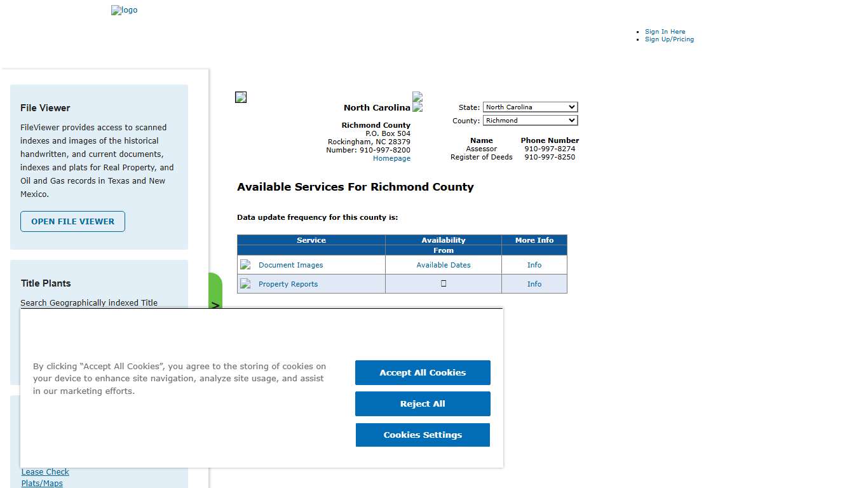Viewport: 868px width, 488px height.
Task: Open the County dropdown showing Richmond
Action: point(529,120)
